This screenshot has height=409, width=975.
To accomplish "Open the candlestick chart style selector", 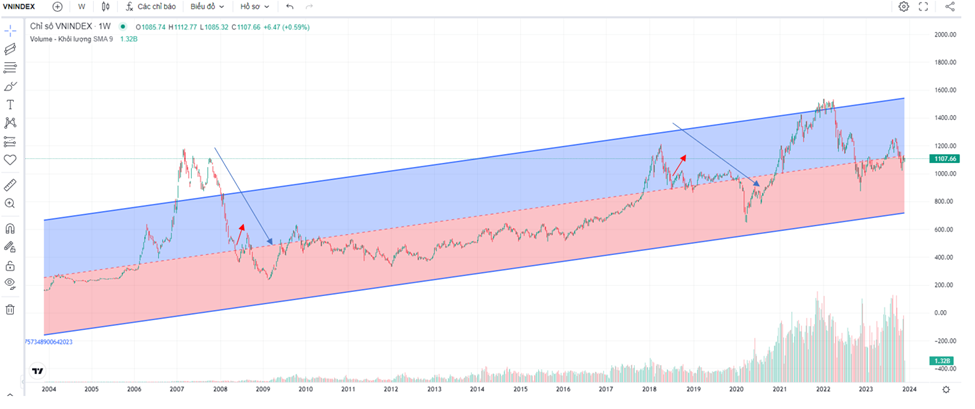I will [105, 6].
